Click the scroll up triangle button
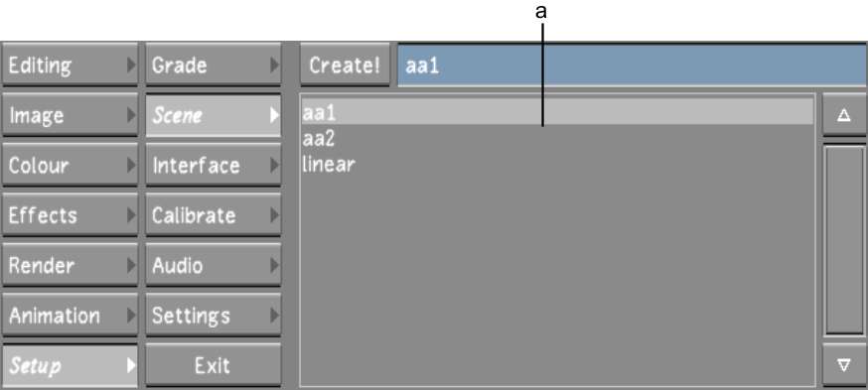The width and height of the screenshot is (868, 390). pos(844,115)
